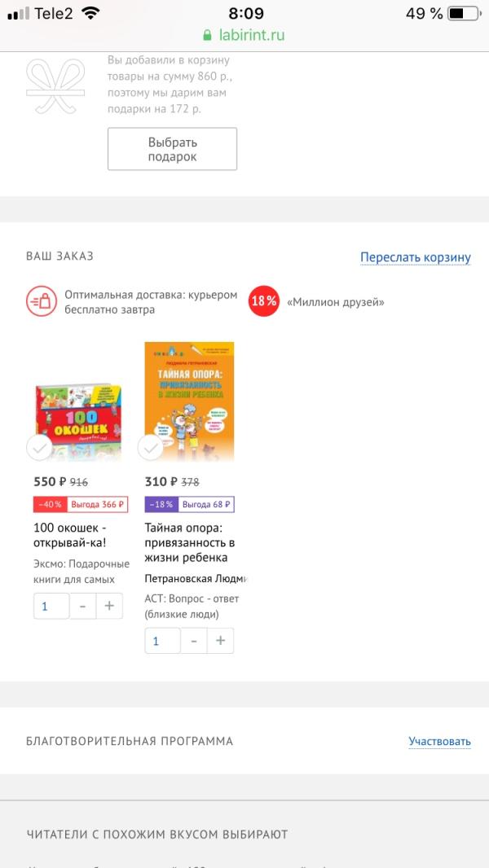Decrease the quantity of 100 окошек with minus
Screen dimensions: 489x868
[x=82, y=606]
